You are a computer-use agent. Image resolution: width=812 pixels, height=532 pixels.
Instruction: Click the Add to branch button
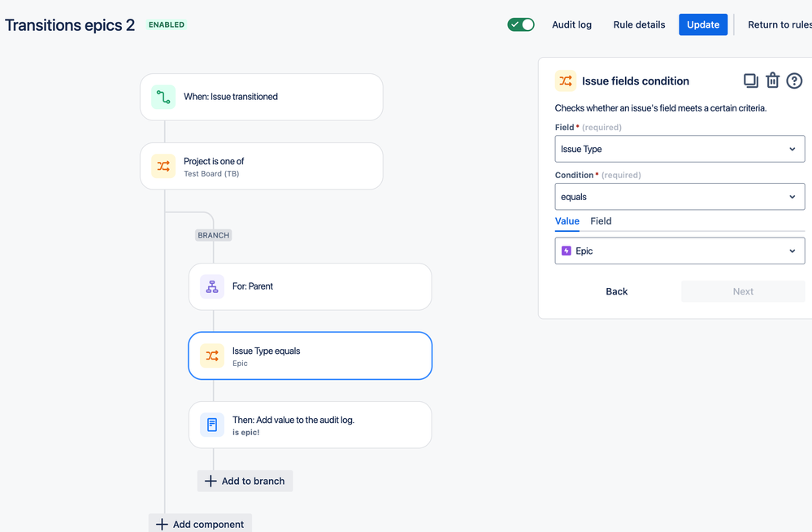245,482
